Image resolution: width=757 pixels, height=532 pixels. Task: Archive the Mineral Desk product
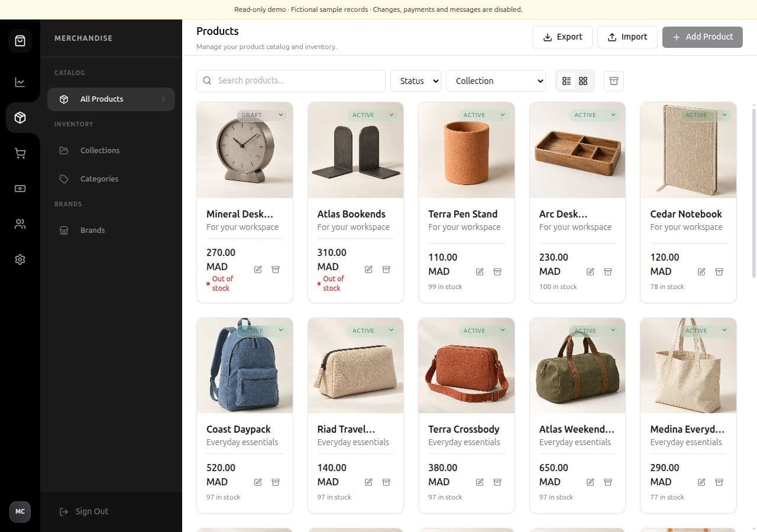pyautogui.click(x=276, y=270)
